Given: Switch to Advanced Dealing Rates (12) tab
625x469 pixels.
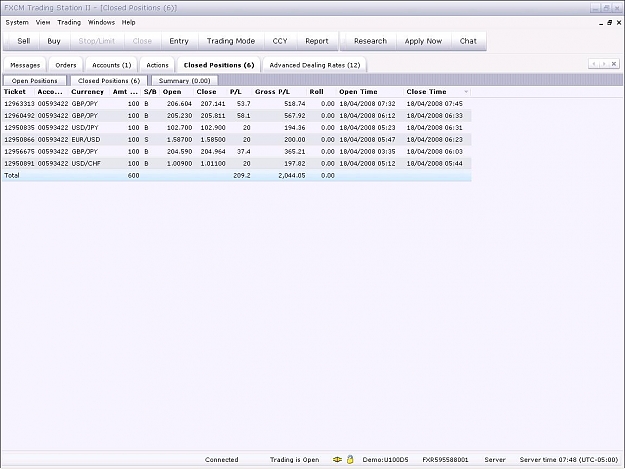Looking at the screenshot, I should point(315,65).
